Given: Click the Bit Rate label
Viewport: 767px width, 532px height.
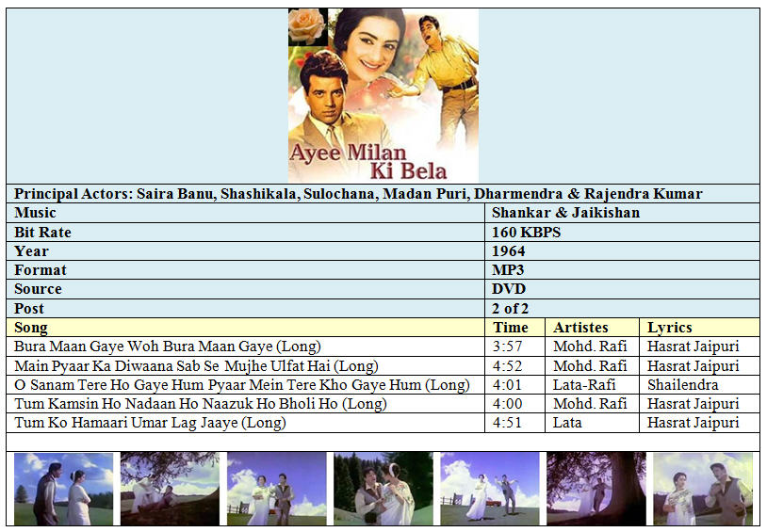Looking at the screenshot, I should [x=42, y=233].
